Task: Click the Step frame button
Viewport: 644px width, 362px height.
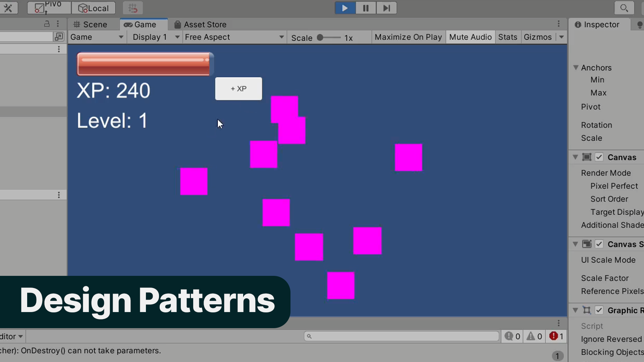Action: 386,8
